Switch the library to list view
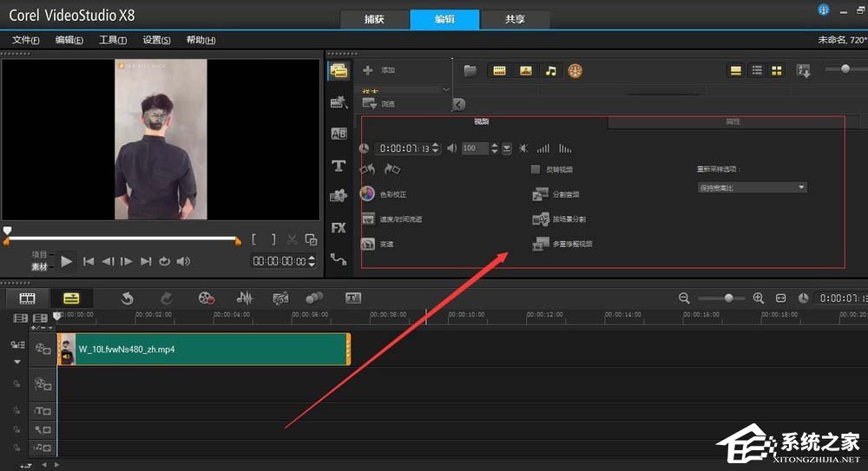 point(757,70)
